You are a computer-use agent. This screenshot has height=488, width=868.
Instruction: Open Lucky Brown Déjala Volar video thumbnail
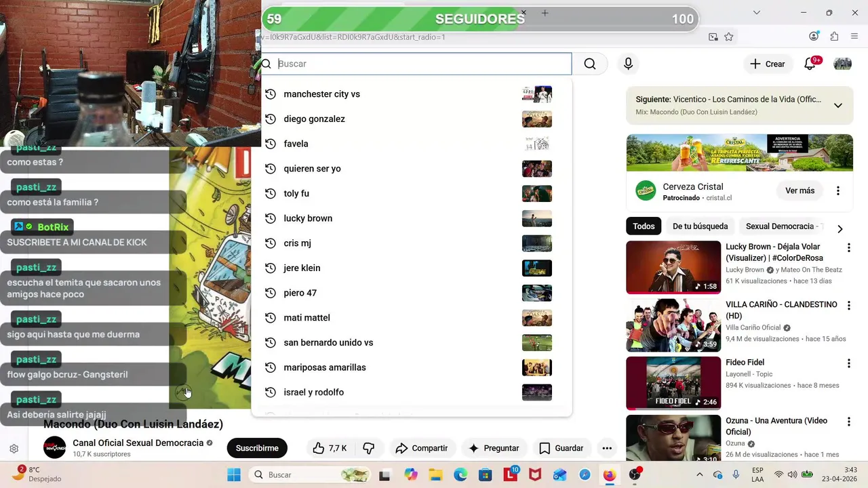point(673,267)
